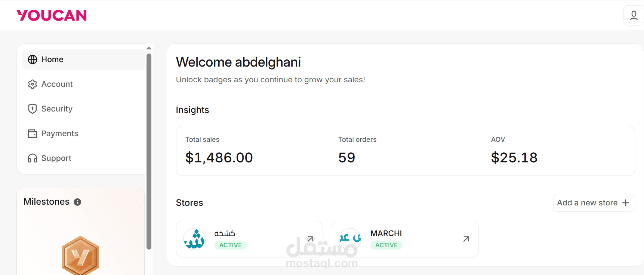Open the MARCHI store arrow

click(x=466, y=239)
